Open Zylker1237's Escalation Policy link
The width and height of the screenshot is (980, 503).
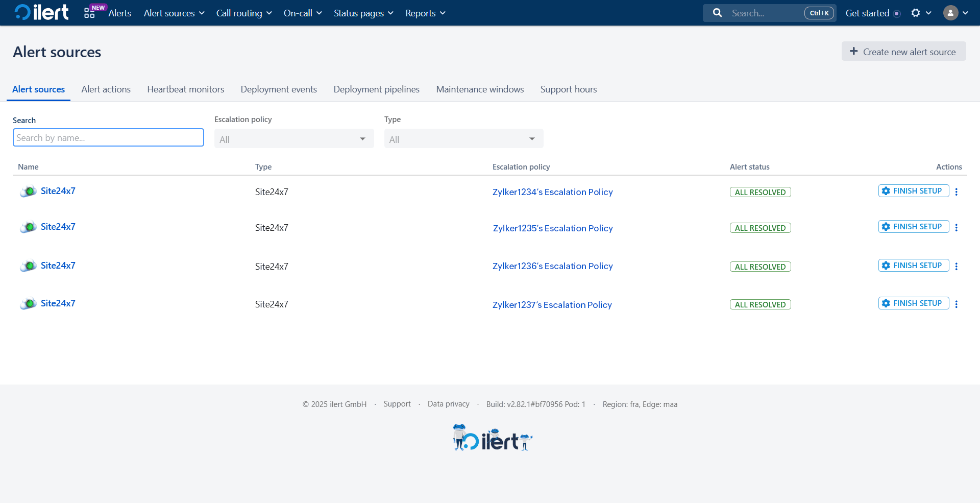click(552, 305)
